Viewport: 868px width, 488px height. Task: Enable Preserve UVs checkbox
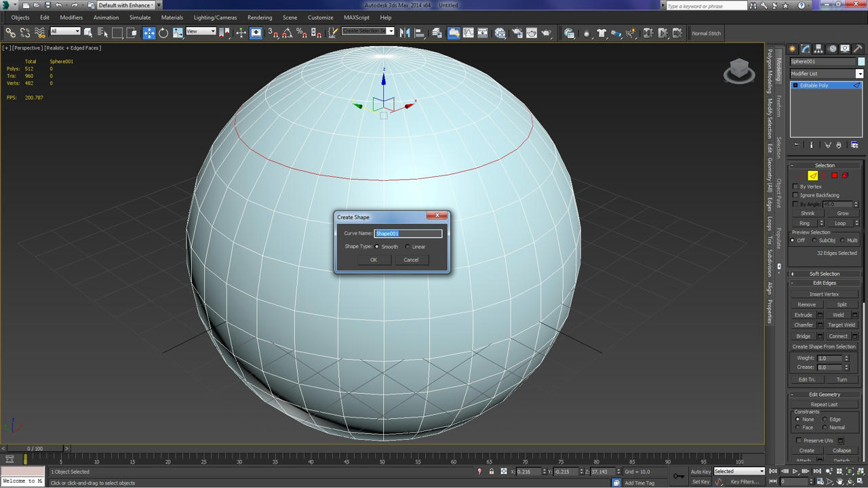(799, 441)
